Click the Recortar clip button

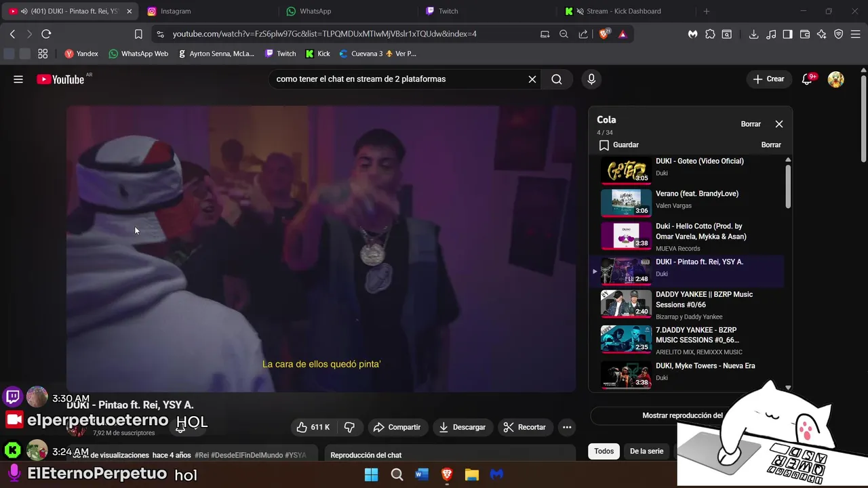(525, 427)
